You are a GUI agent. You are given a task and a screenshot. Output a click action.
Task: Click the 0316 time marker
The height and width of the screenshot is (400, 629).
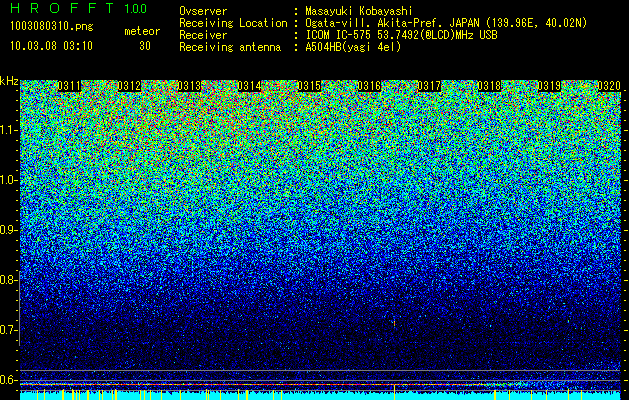pos(369,86)
